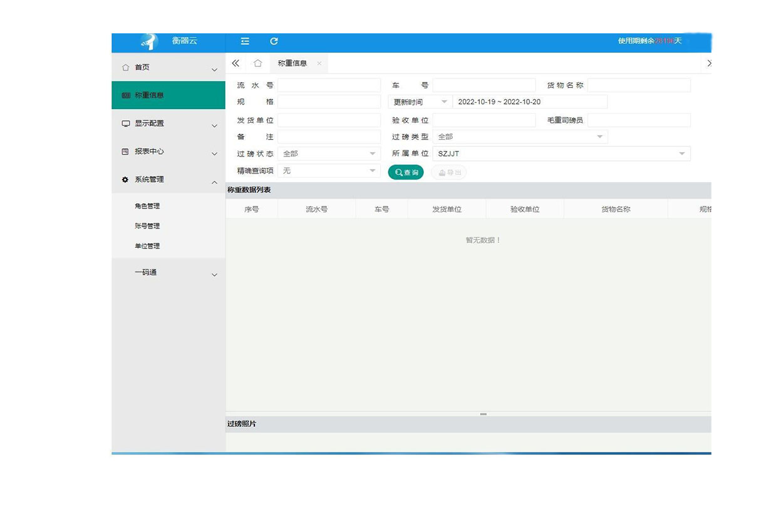Image resolution: width=766 pixels, height=532 pixels.
Task: Click the 发货单位 input field
Action: point(329,120)
